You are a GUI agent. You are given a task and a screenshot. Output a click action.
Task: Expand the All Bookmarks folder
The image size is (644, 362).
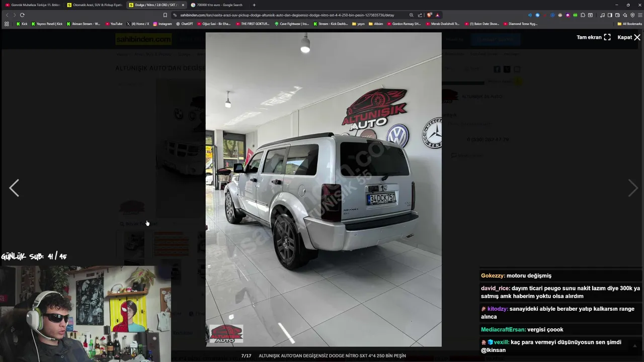coord(629,24)
